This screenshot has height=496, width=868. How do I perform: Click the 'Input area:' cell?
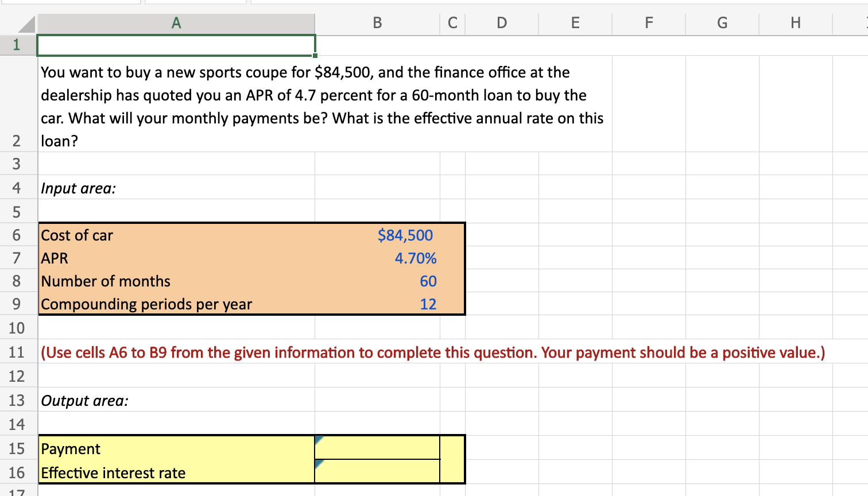[176, 188]
